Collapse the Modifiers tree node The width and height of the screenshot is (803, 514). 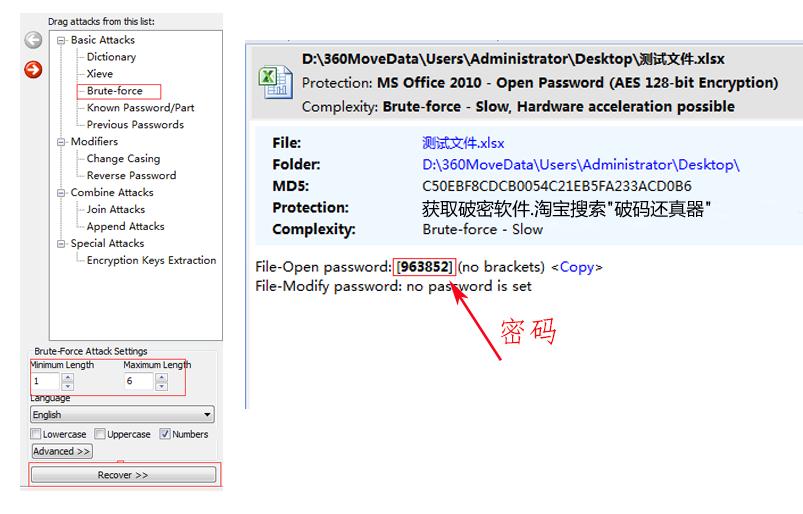point(61,142)
